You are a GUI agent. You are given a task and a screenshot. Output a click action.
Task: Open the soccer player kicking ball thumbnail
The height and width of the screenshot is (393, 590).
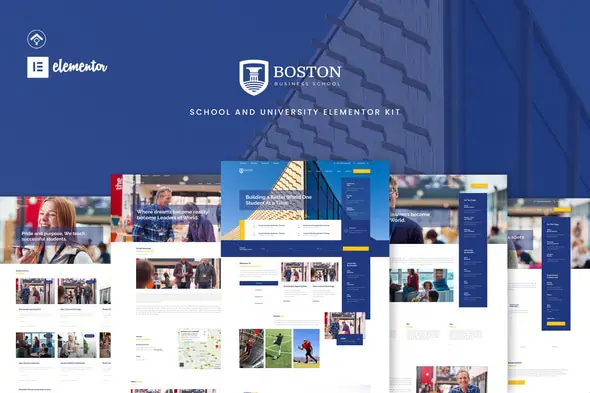[278, 348]
